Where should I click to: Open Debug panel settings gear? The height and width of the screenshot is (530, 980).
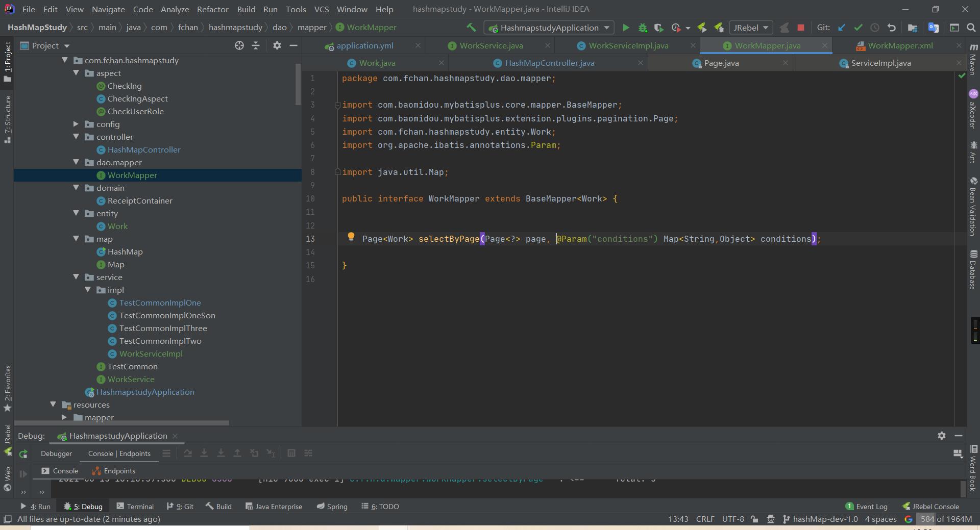(x=942, y=436)
